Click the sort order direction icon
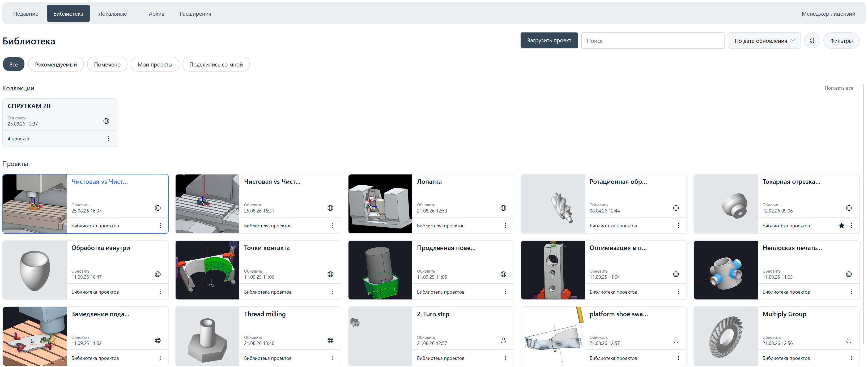Viewport: 868px width, 367px height. coord(812,40)
